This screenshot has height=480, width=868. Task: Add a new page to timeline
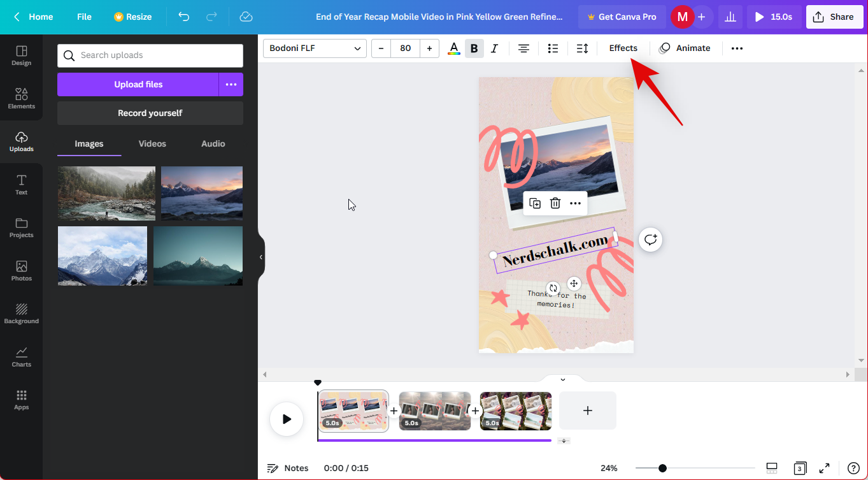588,411
